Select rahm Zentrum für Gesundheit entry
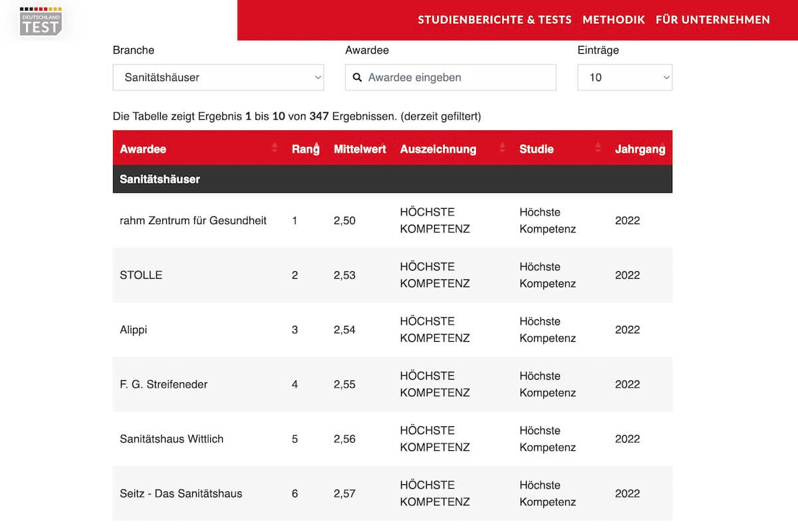The height and width of the screenshot is (532, 798). (x=193, y=220)
